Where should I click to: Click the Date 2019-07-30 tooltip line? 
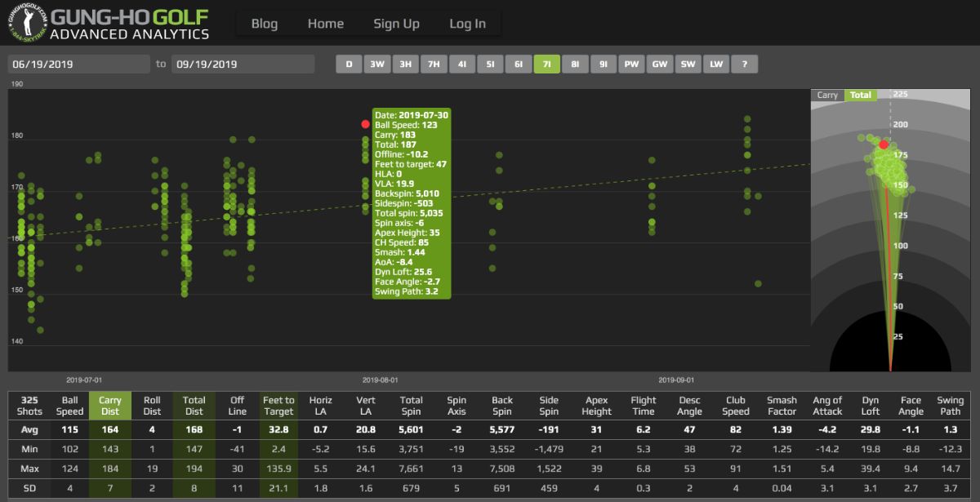[x=412, y=115]
